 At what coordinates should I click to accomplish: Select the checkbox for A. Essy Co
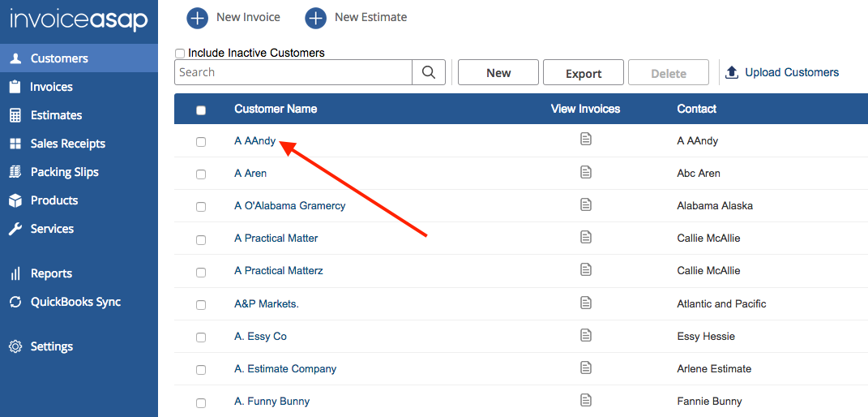click(x=201, y=337)
